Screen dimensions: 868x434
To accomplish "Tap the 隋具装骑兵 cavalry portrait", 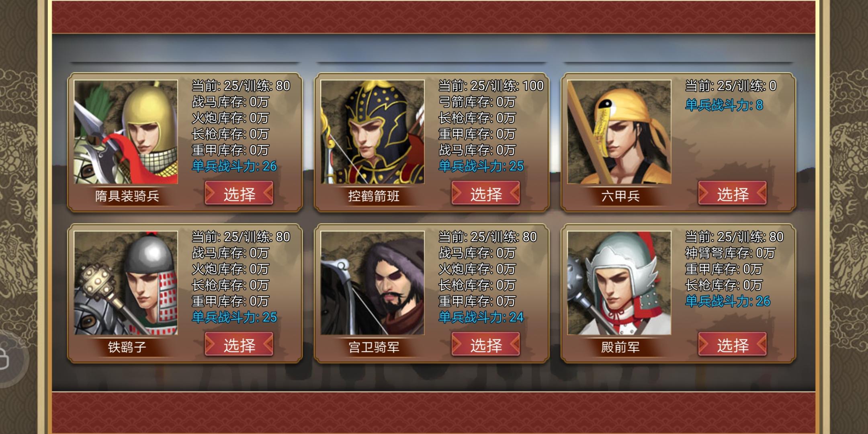I will coord(126,132).
